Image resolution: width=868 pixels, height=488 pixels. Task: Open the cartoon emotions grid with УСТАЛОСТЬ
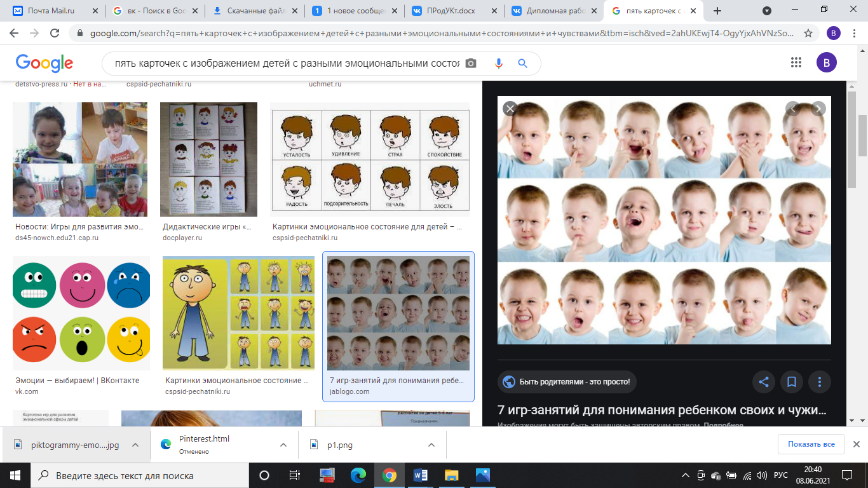(x=370, y=159)
